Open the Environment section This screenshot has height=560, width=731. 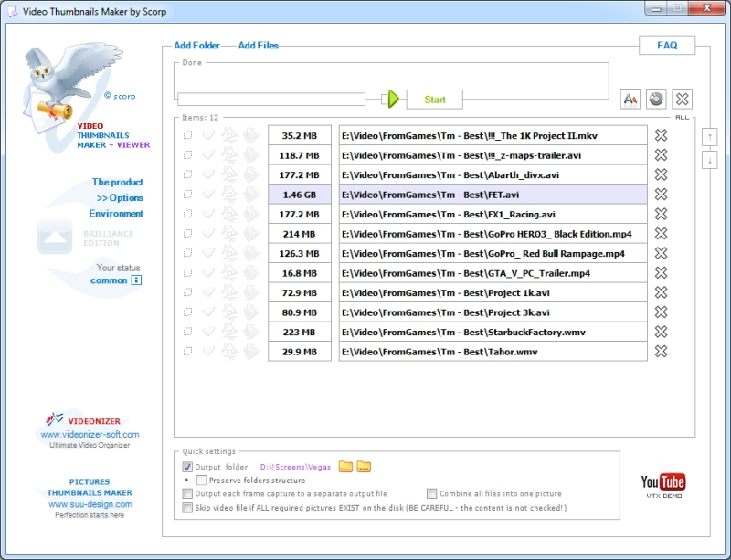point(116,214)
